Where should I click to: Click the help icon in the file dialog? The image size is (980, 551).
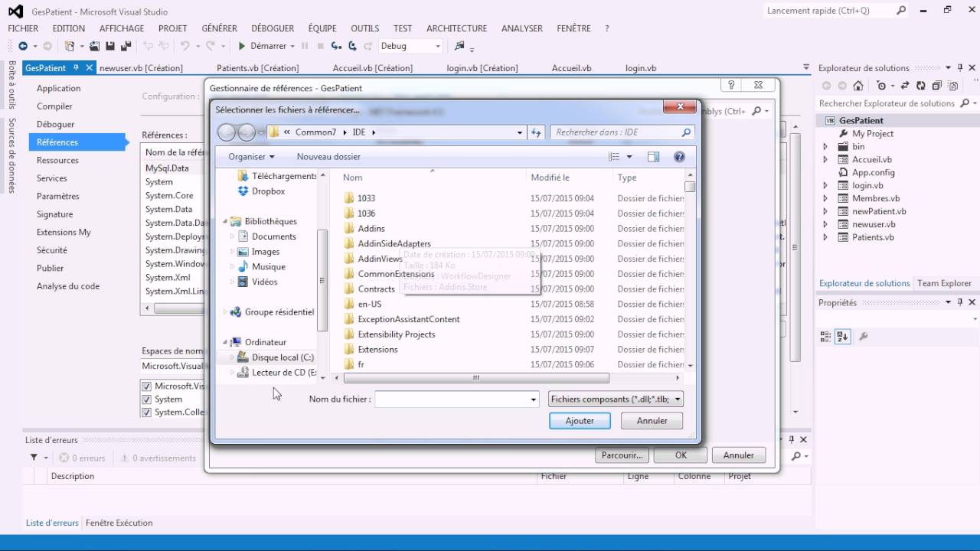(x=679, y=157)
